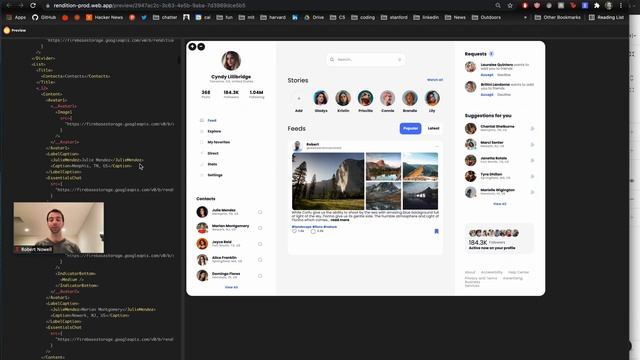This screenshot has height=360, width=640.
Task: Open the three-dot menu on Robert's post
Action: point(437,146)
